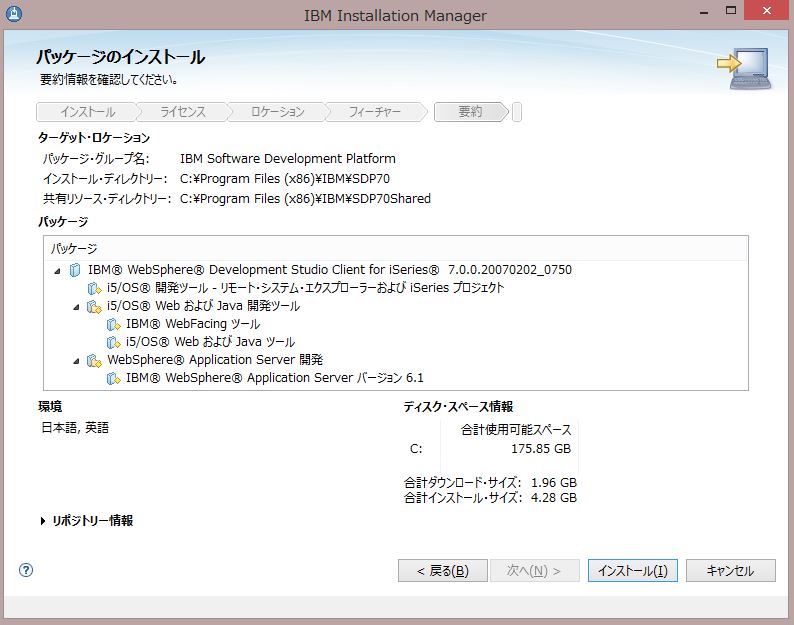Click WebSphere Development Studio Client package icon
This screenshot has width=794, height=625.
tap(75, 270)
